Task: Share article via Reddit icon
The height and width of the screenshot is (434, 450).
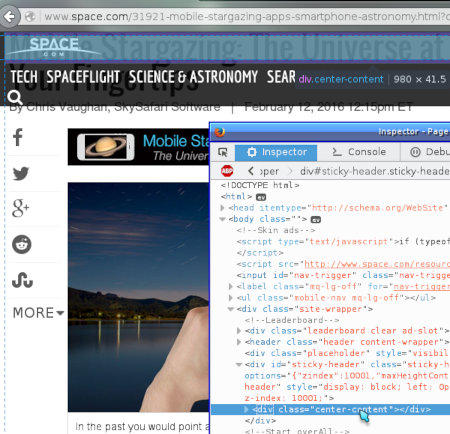Action: [22, 244]
